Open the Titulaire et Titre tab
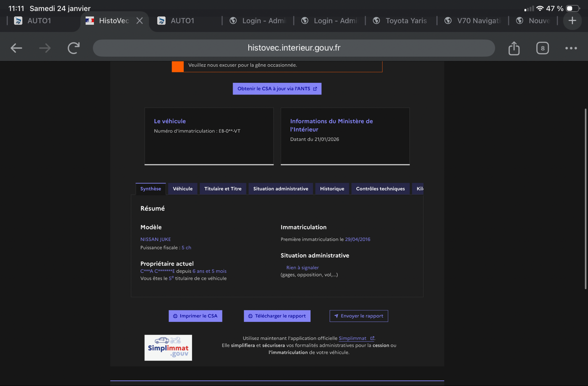The image size is (588, 386). point(223,189)
